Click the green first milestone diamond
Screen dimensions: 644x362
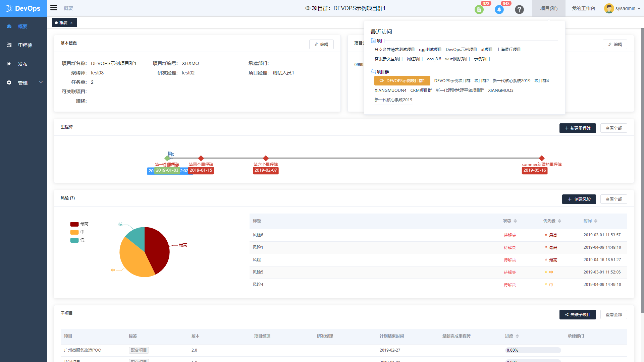point(167,158)
